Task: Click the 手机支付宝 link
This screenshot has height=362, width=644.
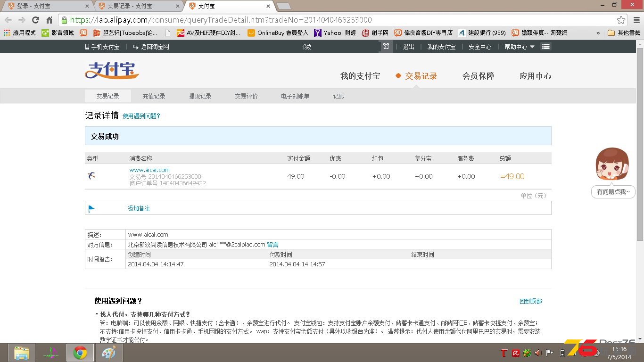Action: [x=102, y=47]
